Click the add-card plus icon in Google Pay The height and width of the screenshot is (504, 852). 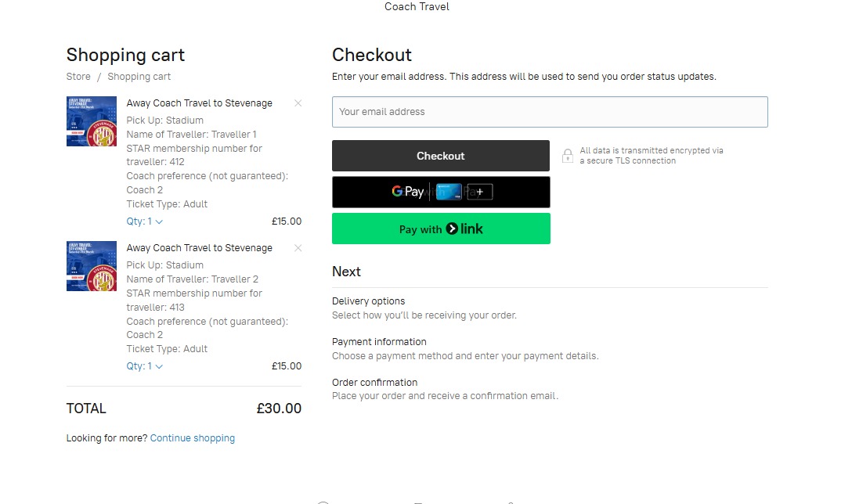coord(479,192)
